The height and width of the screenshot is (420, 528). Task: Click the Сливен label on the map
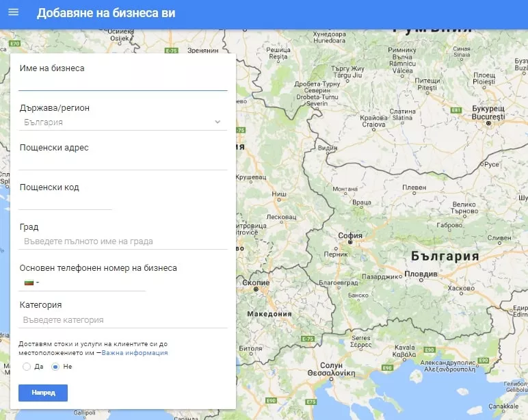[499, 238]
